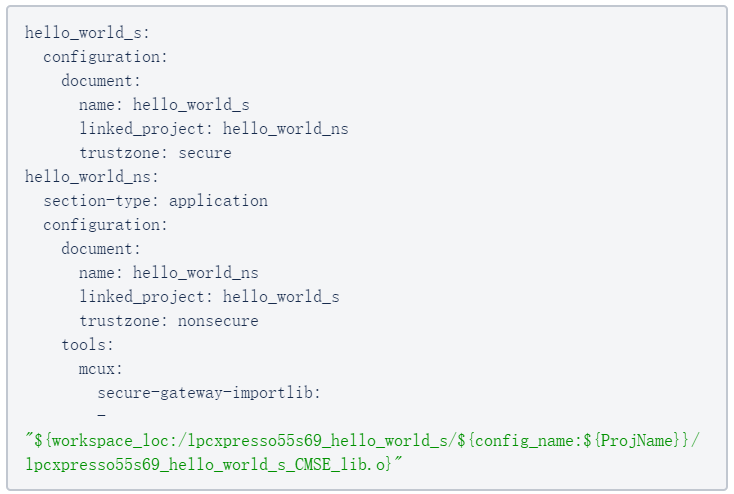Image resolution: width=734 pixels, height=494 pixels.
Task: Click the "section-type: application" line
Action: click(x=155, y=201)
